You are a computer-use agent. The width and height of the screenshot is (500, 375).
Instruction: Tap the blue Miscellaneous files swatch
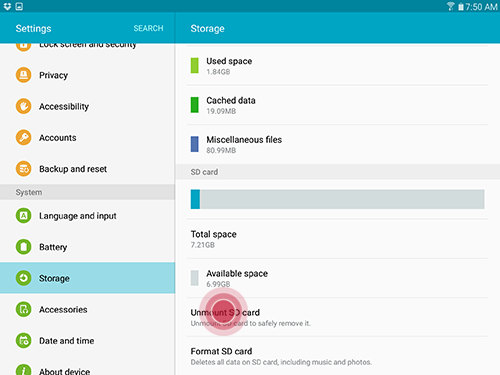(x=194, y=144)
